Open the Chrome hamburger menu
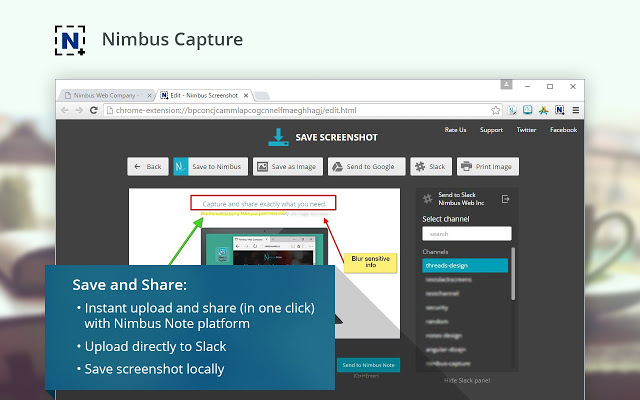Image resolution: width=640 pixels, height=400 pixels. point(576,110)
